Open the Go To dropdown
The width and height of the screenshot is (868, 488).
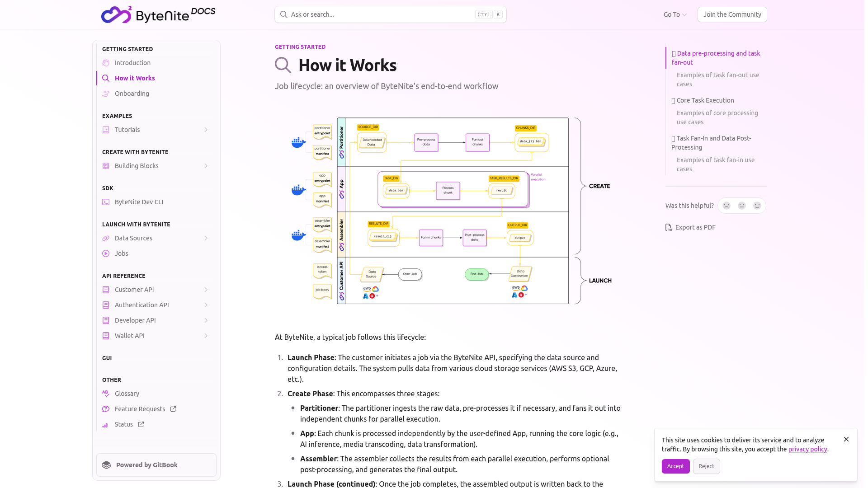[x=675, y=14]
